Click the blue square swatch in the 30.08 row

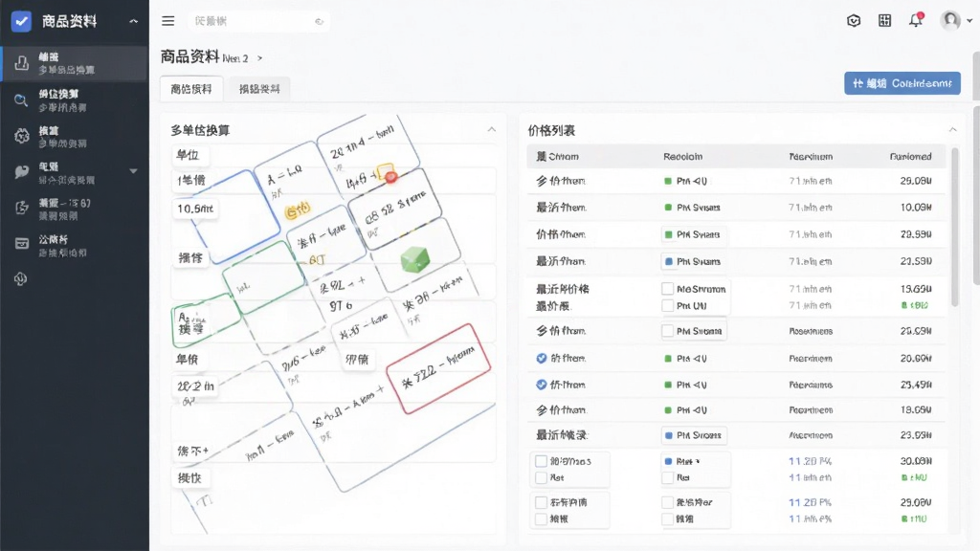pyautogui.click(x=668, y=461)
